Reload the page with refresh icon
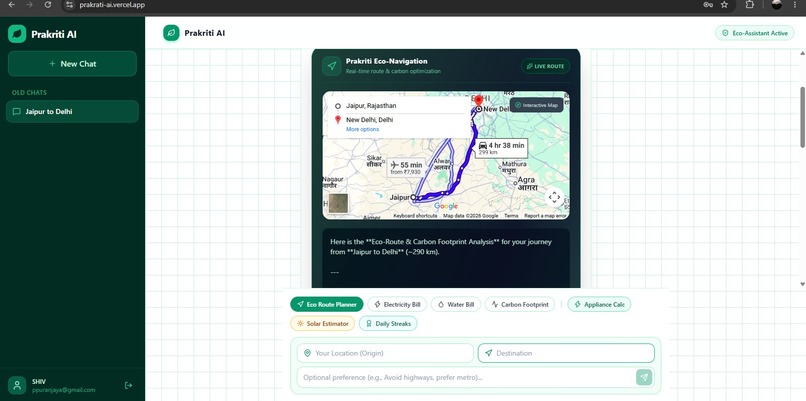Viewport: 806px width, 401px height. (x=48, y=5)
